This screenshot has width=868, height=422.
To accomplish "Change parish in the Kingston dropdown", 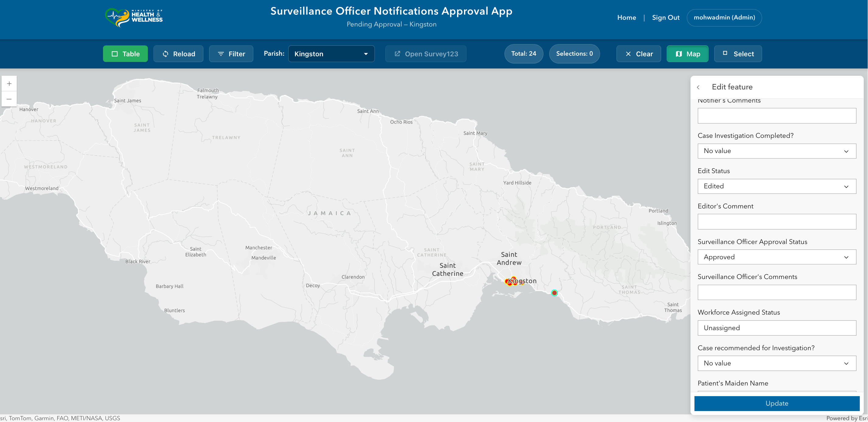I will tap(331, 54).
